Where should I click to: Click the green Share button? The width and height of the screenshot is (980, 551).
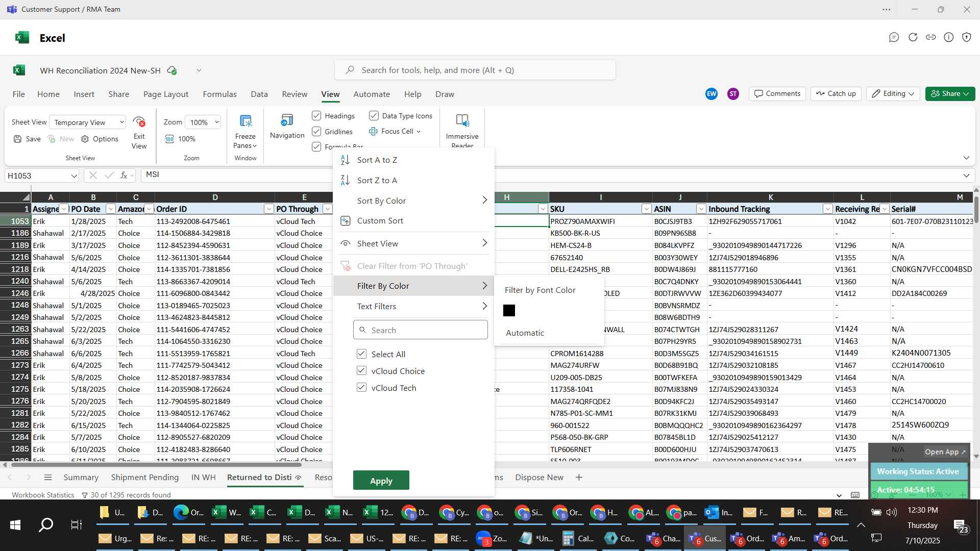[950, 93]
